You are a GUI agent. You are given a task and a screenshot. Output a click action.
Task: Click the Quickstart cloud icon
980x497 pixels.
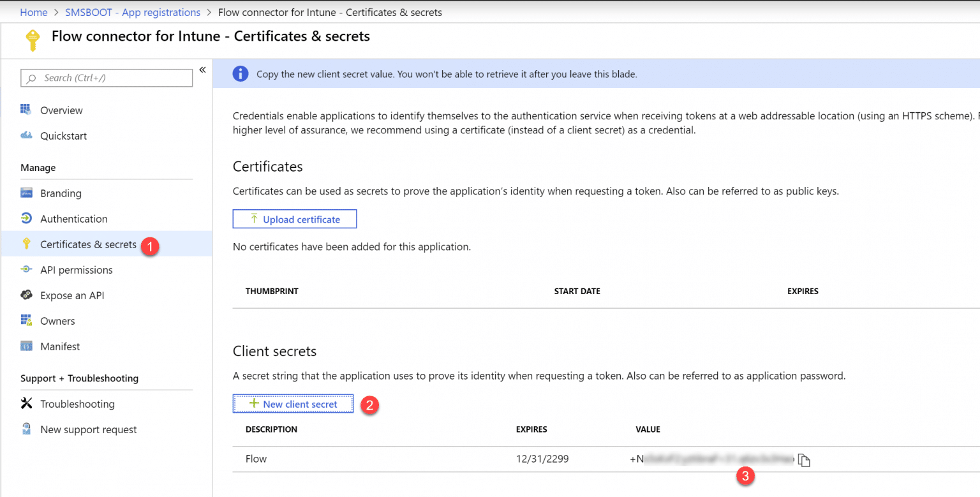click(26, 135)
